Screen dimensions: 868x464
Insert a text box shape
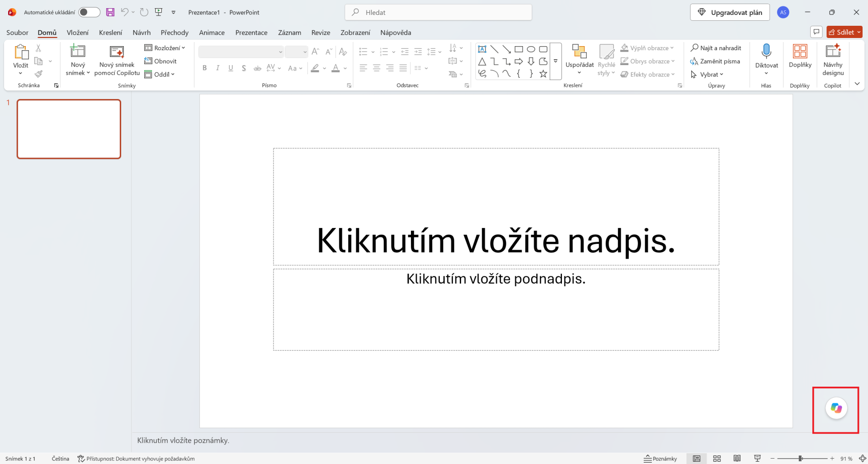click(x=482, y=49)
